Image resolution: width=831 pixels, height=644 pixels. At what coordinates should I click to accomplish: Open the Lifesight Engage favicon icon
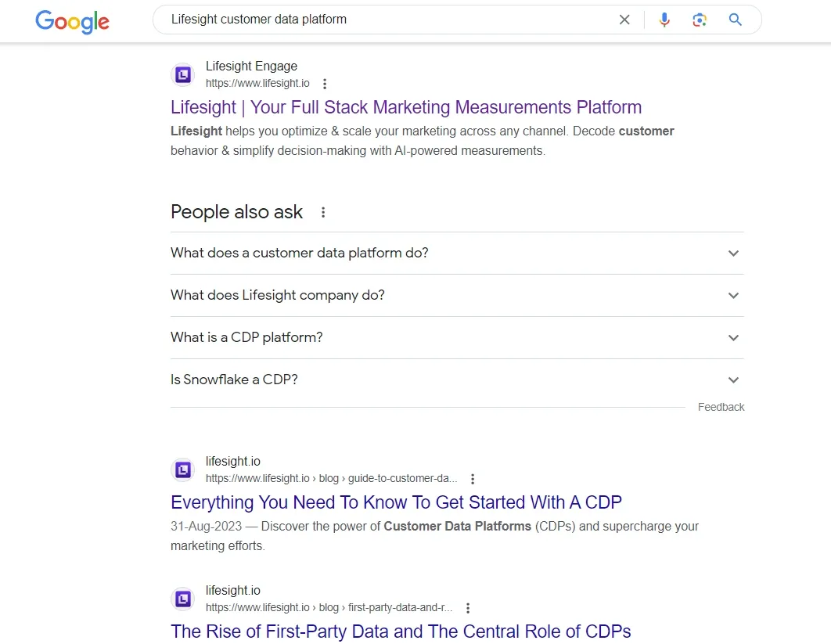tap(183, 75)
